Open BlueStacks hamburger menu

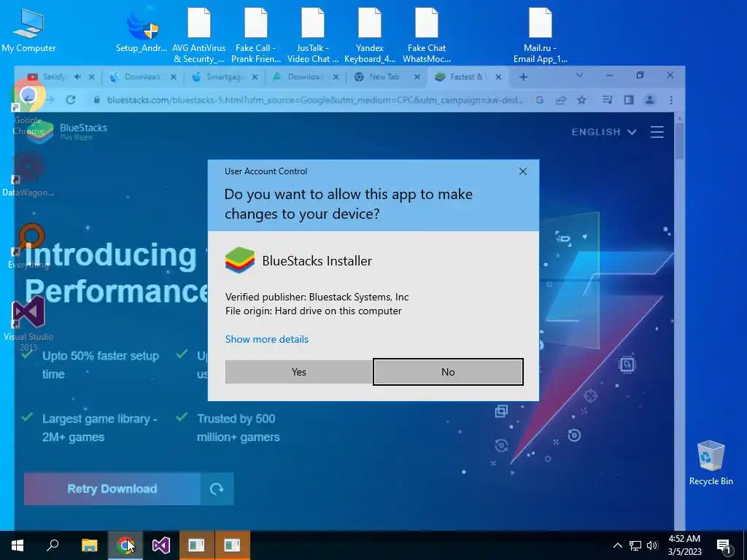pyautogui.click(x=657, y=132)
